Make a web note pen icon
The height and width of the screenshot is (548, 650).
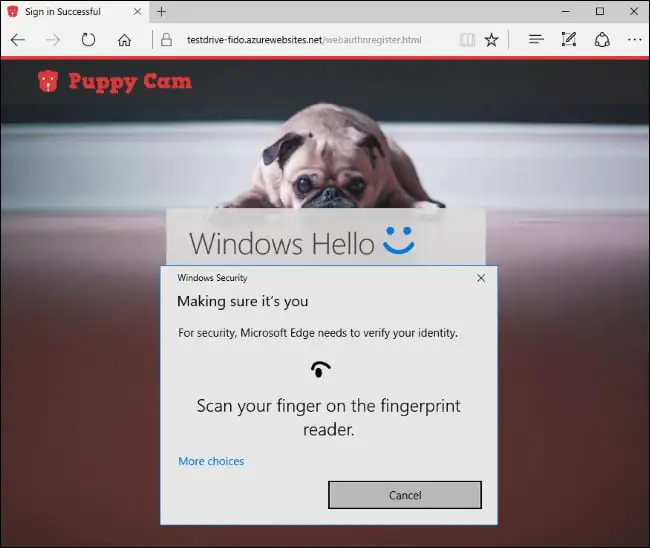point(568,39)
